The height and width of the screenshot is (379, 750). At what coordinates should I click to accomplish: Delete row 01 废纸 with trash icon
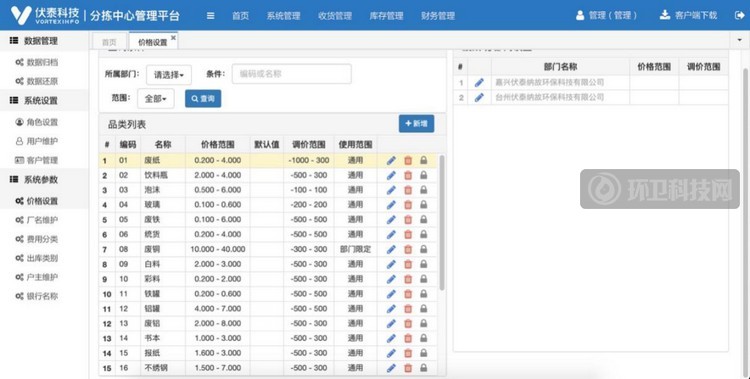(x=408, y=160)
